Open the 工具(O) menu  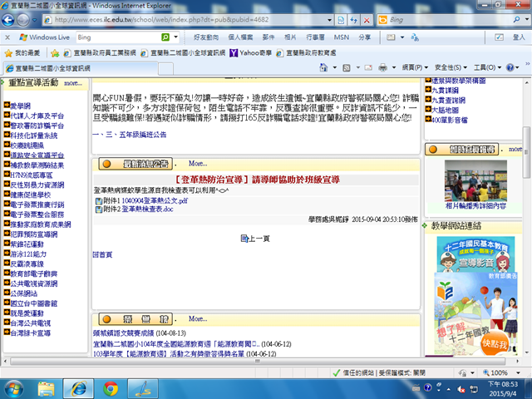[488, 67]
